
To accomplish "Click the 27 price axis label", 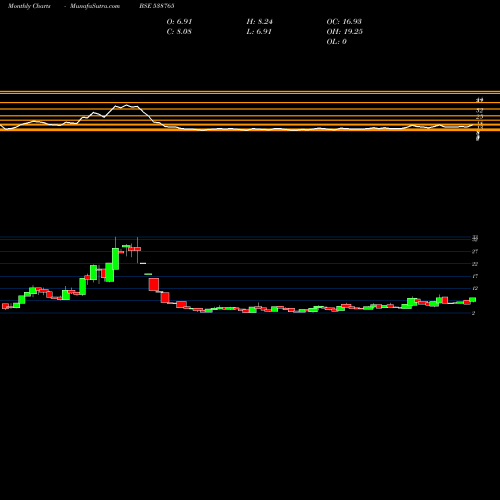I will coord(475,251).
